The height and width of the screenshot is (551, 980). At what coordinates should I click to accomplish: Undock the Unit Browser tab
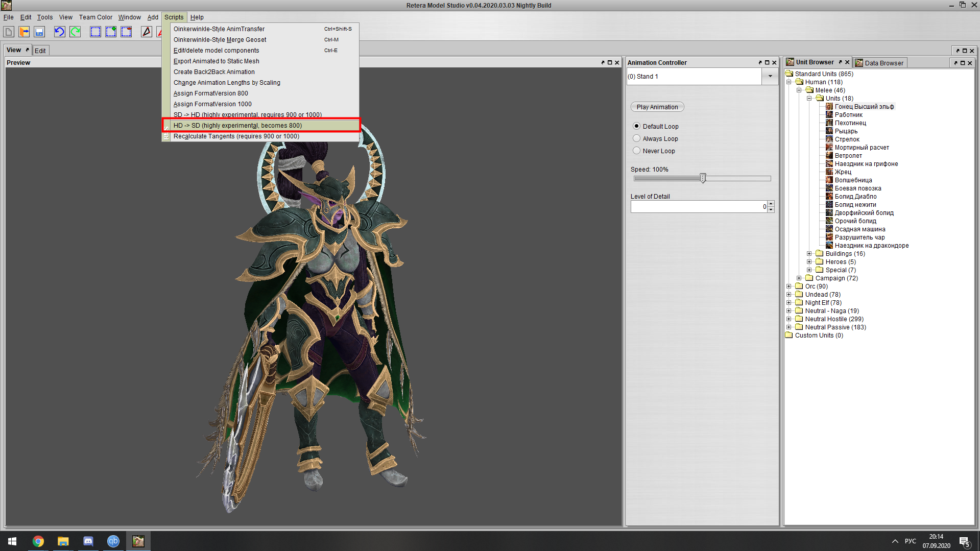coord(840,62)
